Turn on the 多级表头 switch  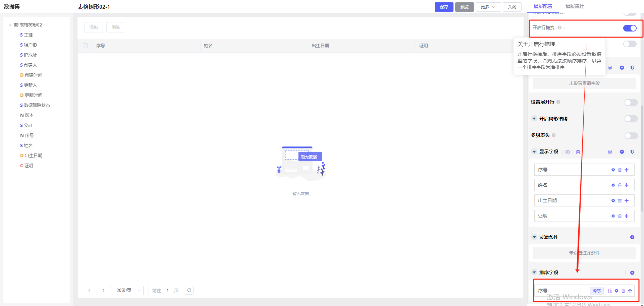coord(631,136)
